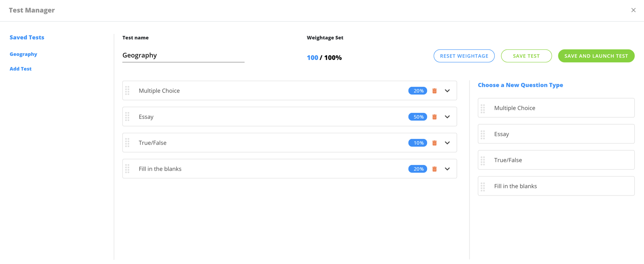
Task: Click the 50% weightage badge on Essay
Action: (417, 117)
